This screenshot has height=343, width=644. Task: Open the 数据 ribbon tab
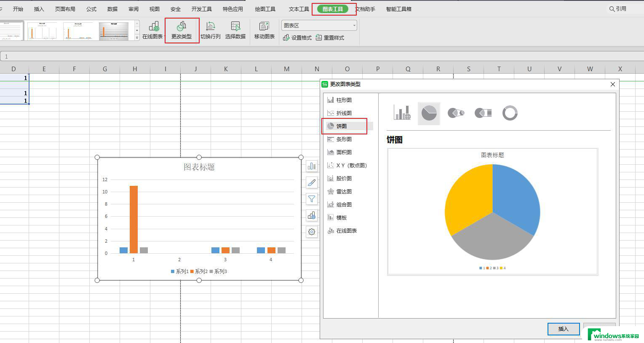(112, 9)
